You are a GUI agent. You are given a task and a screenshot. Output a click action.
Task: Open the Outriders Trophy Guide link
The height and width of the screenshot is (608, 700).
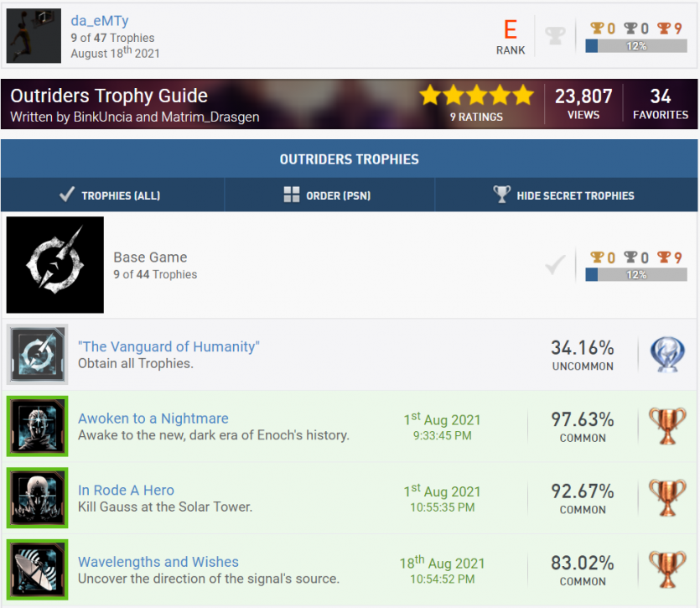tap(109, 96)
